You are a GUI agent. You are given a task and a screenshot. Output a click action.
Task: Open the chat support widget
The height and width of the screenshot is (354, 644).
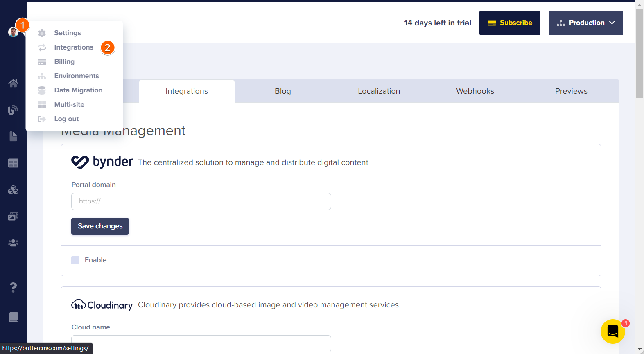(x=612, y=331)
